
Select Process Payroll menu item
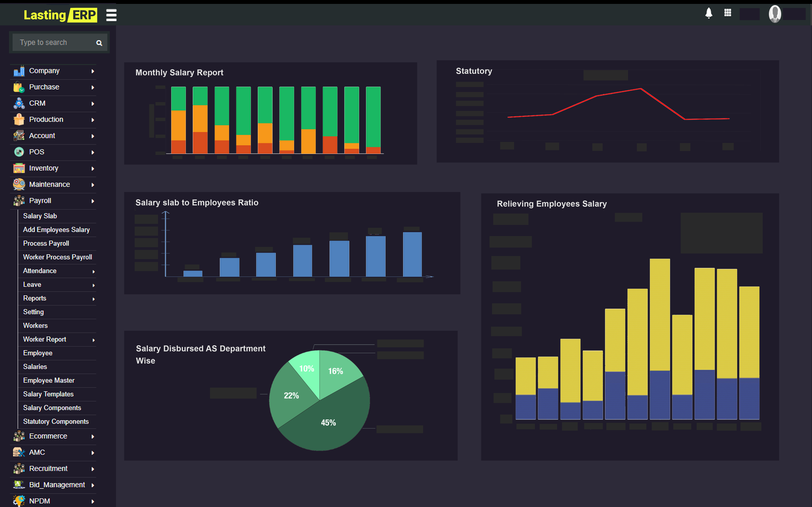pos(46,244)
